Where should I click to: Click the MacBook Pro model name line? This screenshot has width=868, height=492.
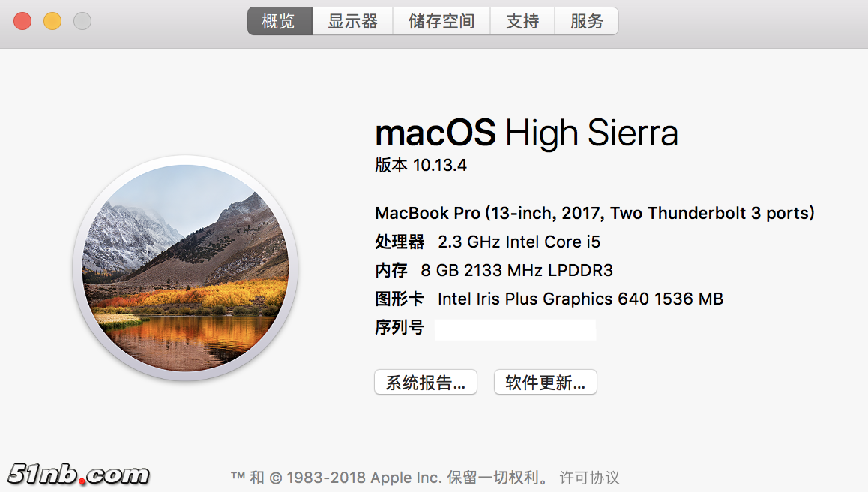coord(594,213)
